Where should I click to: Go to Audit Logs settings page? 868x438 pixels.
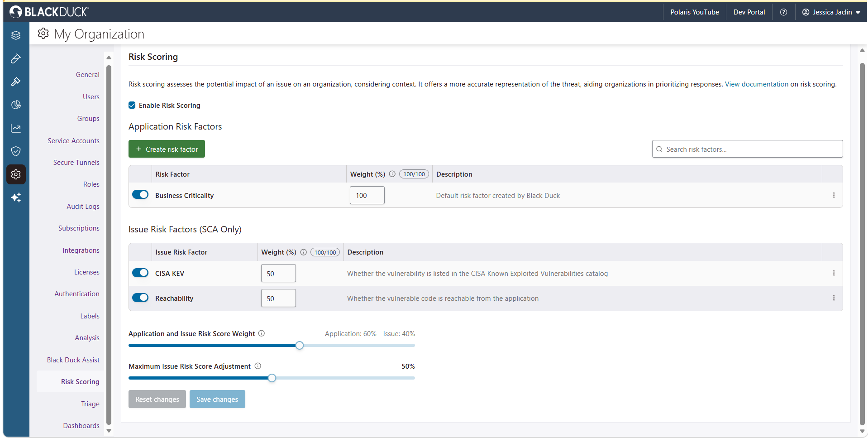pos(83,207)
